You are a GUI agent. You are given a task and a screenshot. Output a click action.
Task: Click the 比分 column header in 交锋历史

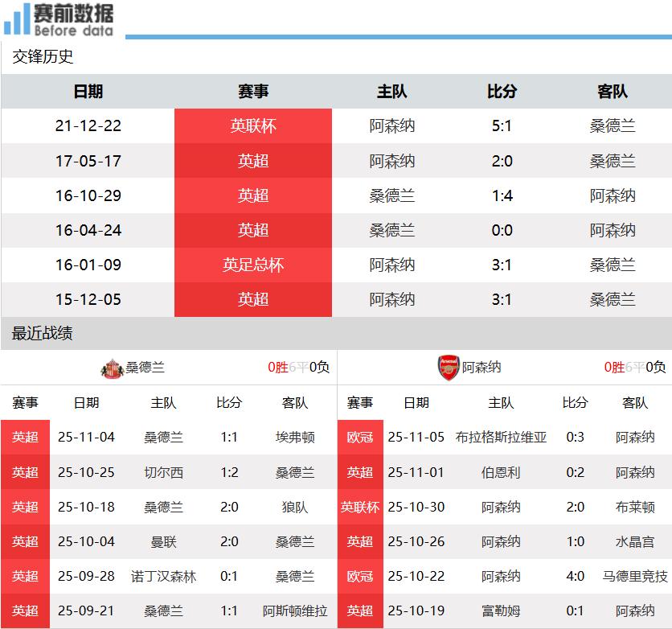coord(502,92)
